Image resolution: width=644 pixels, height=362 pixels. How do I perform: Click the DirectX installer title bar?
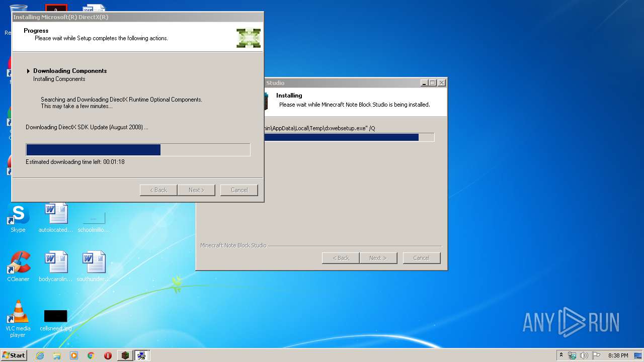[137, 17]
